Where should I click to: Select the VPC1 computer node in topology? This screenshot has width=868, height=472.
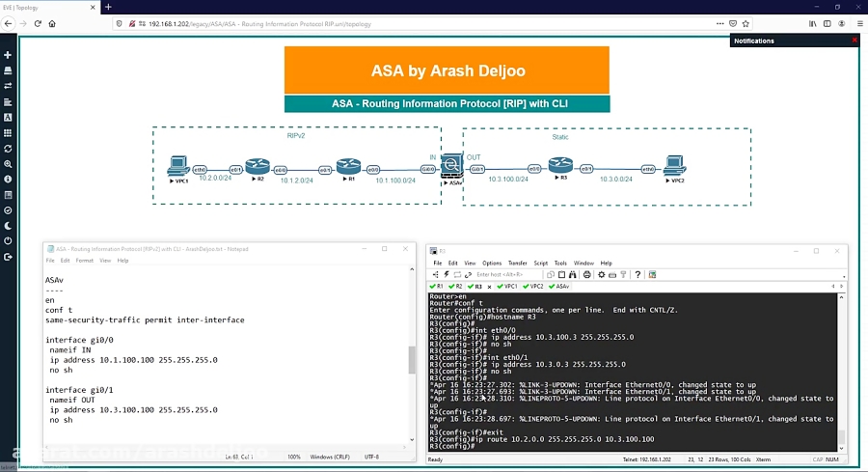[178, 167]
